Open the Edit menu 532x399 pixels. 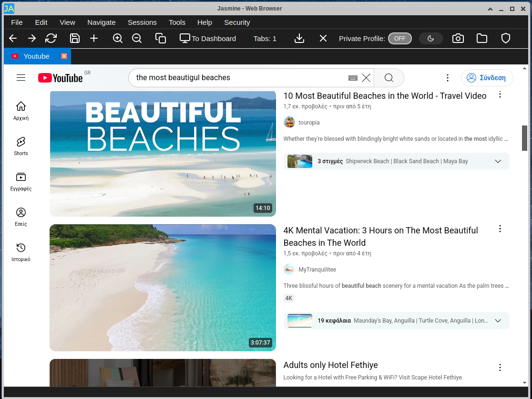[41, 22]
